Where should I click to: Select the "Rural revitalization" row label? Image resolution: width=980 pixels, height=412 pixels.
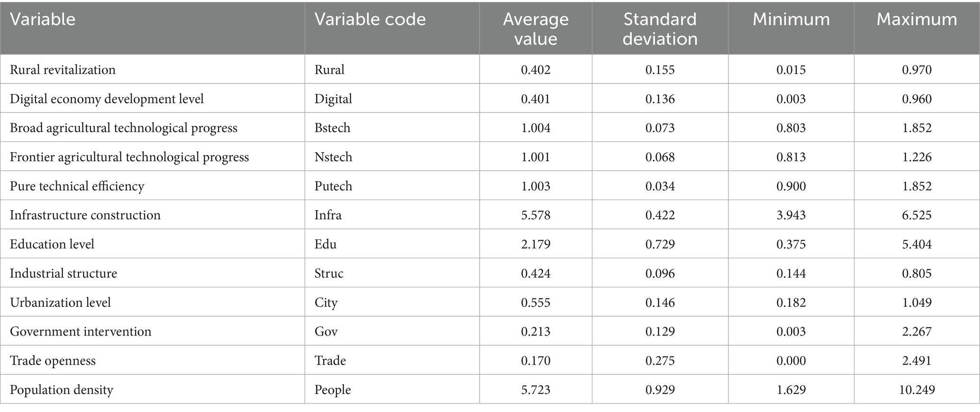[63, 70]
